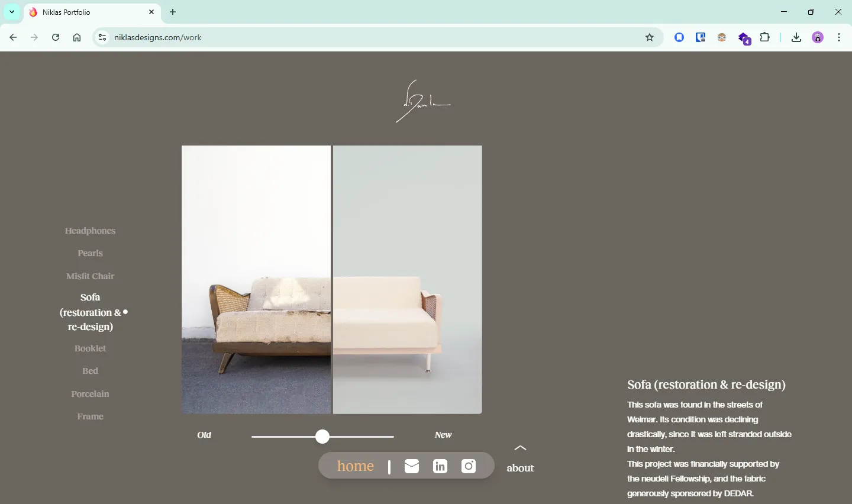This screenshot has width=852, height=504.
Task: Open the tab search dropdown arrow
Action: tap(12, 12)
